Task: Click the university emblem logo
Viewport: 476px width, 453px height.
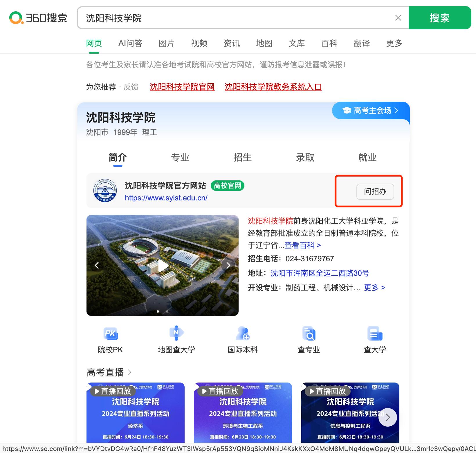Action: coord(105,191)
